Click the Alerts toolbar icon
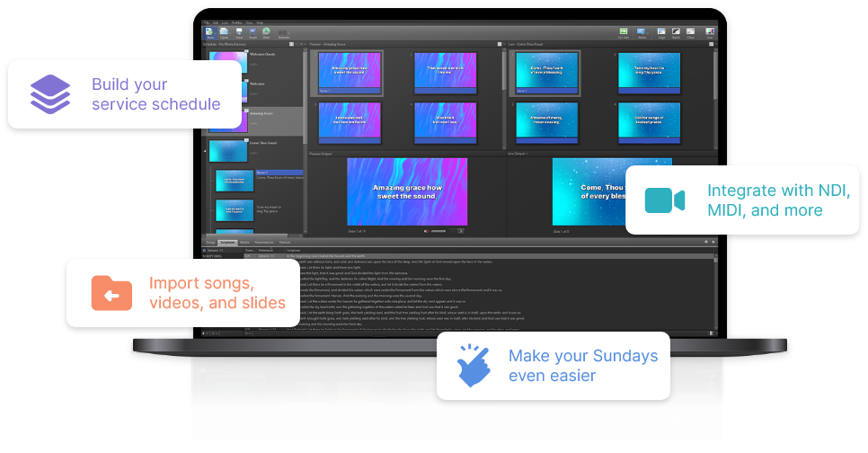The image size is (868, 453). 641,32
